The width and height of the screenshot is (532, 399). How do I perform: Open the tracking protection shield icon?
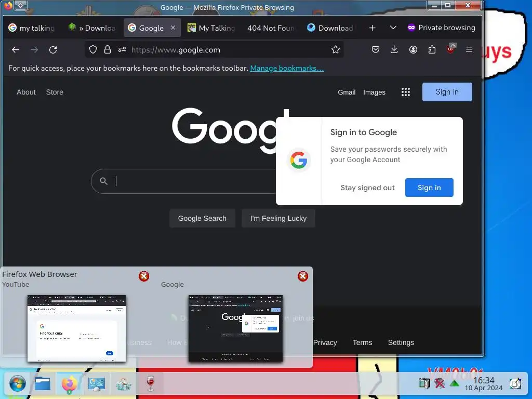click(x=93, y=50)
